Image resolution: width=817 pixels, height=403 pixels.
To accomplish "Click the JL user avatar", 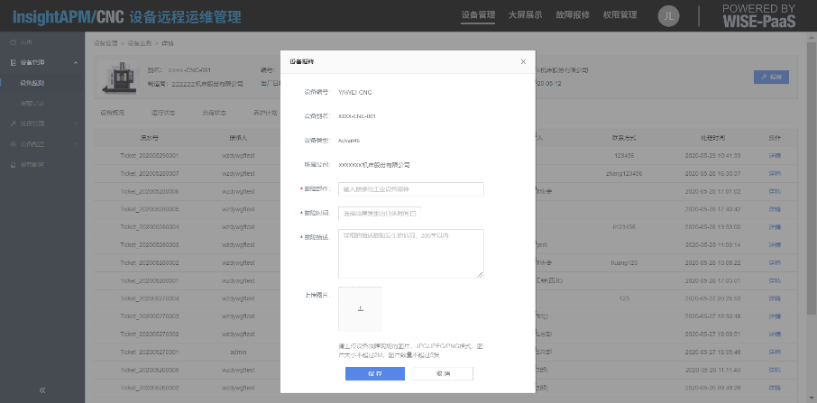I will click(669, 15).
